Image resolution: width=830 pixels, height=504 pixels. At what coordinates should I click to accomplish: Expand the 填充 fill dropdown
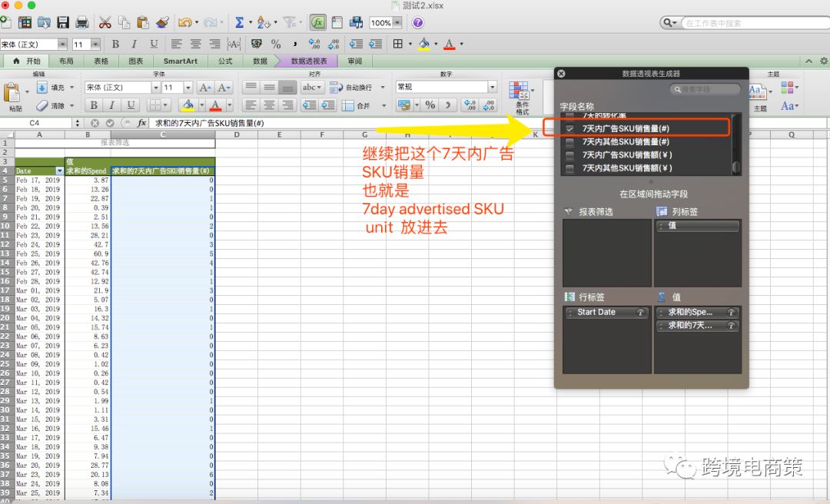[72, 88]
